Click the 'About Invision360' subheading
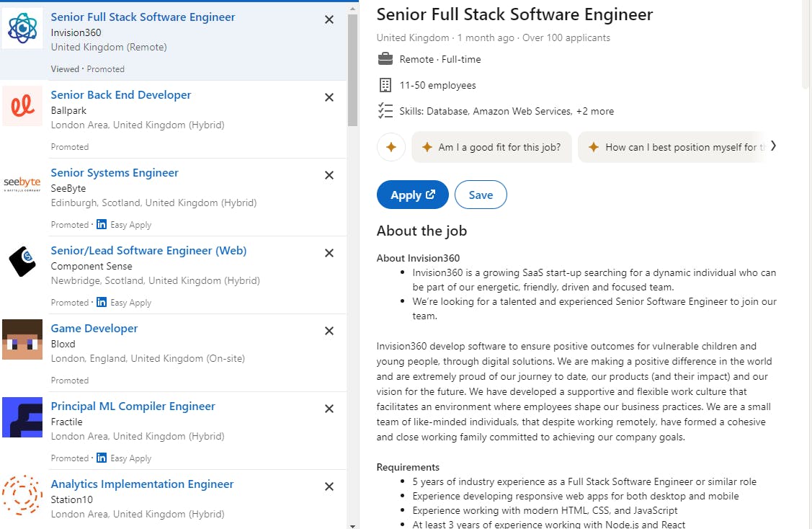812x529 pixels. tap(418, 258)
